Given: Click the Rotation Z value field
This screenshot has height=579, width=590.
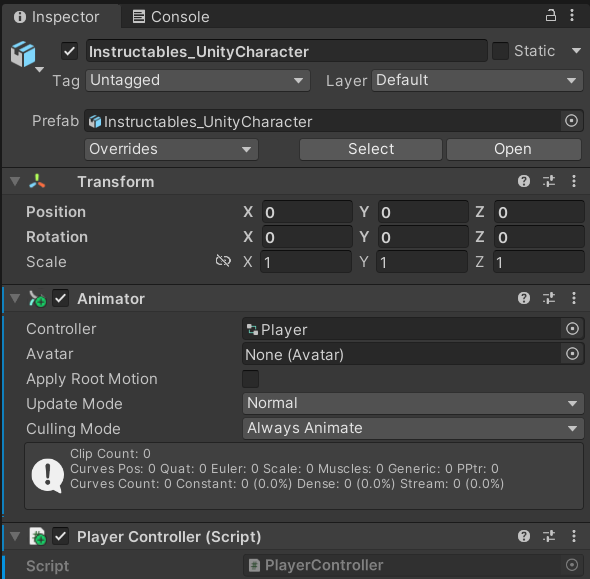Looking at the screenshot, I should click(539, 237).
